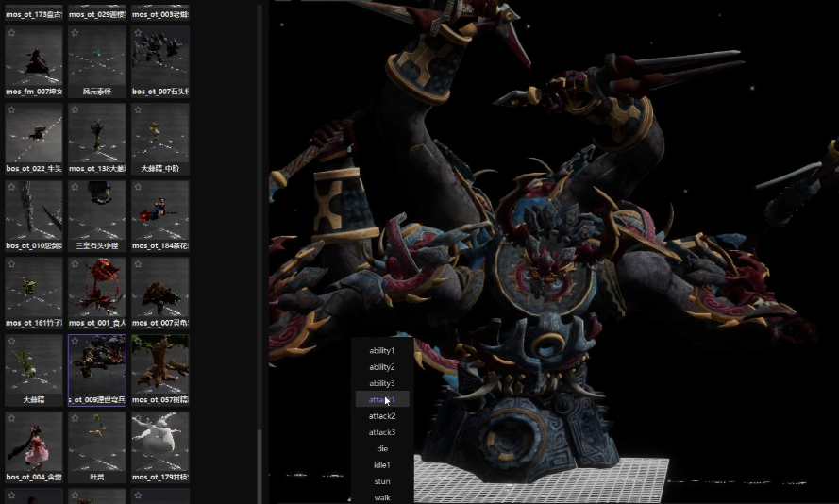The height and width of the screenshot is (504, 839).
Task: Click the asset list vertical scrollbar
Action: click(260, 465)
